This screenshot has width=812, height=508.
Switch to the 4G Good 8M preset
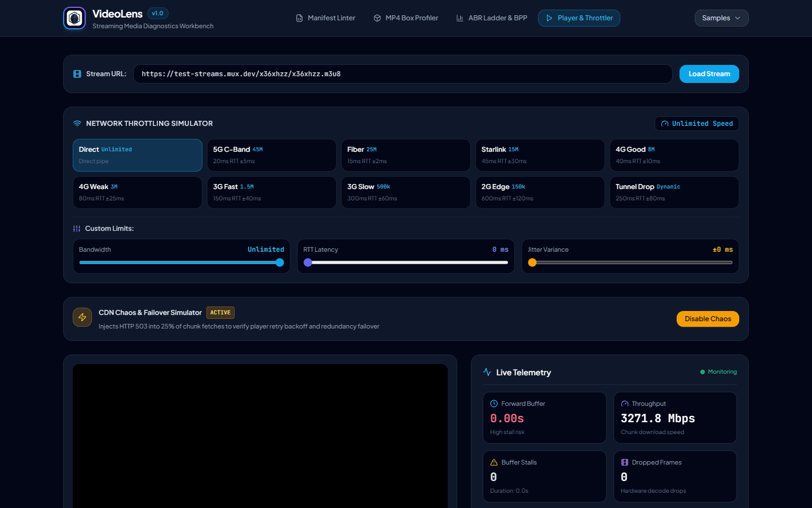point(674,155)
